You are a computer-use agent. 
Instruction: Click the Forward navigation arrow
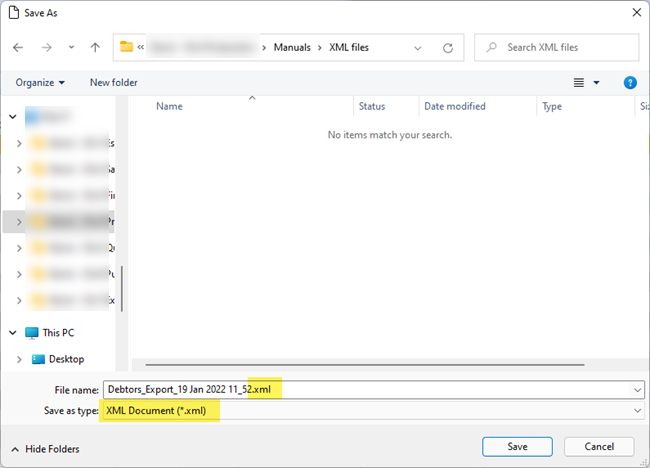46,47
